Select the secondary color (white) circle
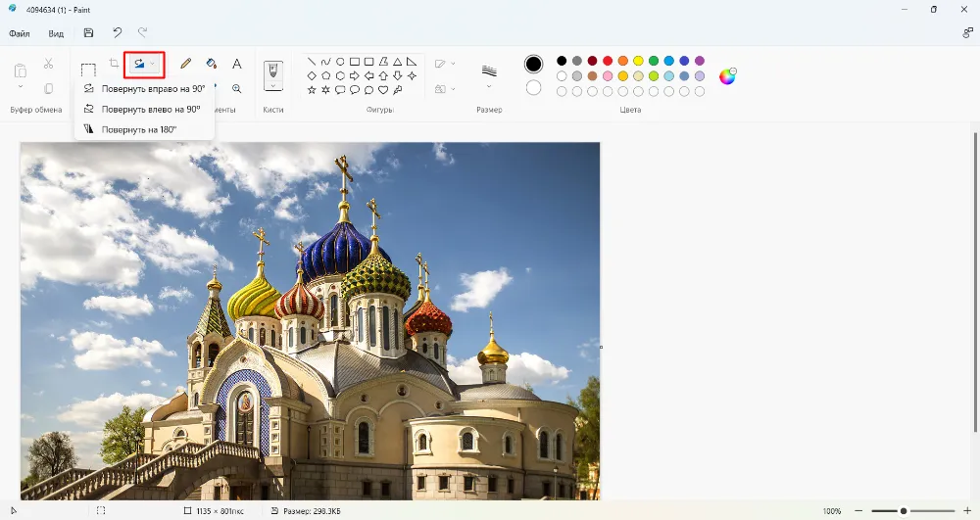 [533, 88]
